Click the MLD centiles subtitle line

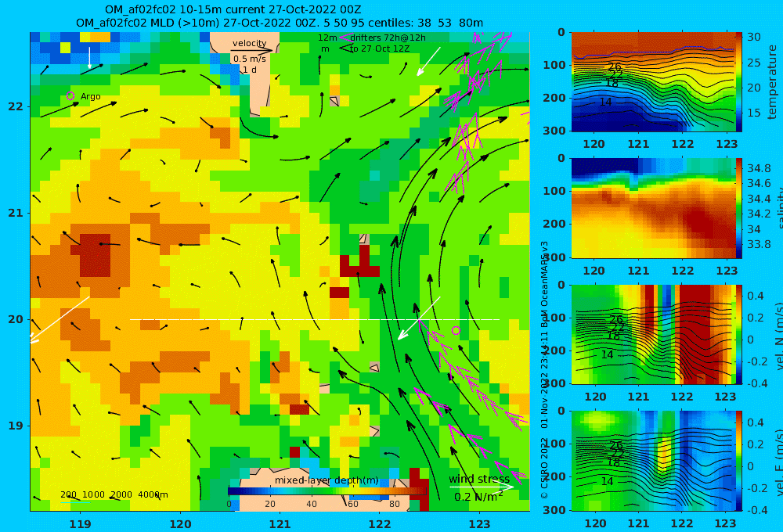tap(280, 23)
